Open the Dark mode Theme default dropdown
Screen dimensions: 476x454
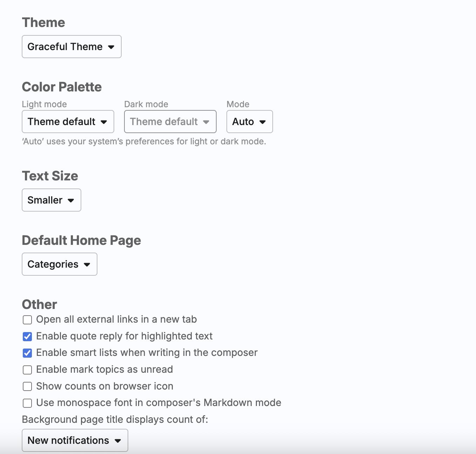170,122
